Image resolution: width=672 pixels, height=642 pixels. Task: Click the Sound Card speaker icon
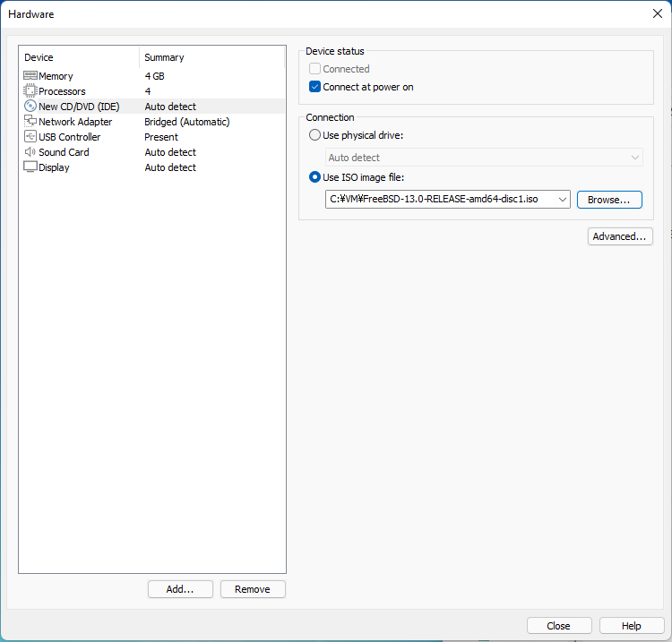coord(30,151)
